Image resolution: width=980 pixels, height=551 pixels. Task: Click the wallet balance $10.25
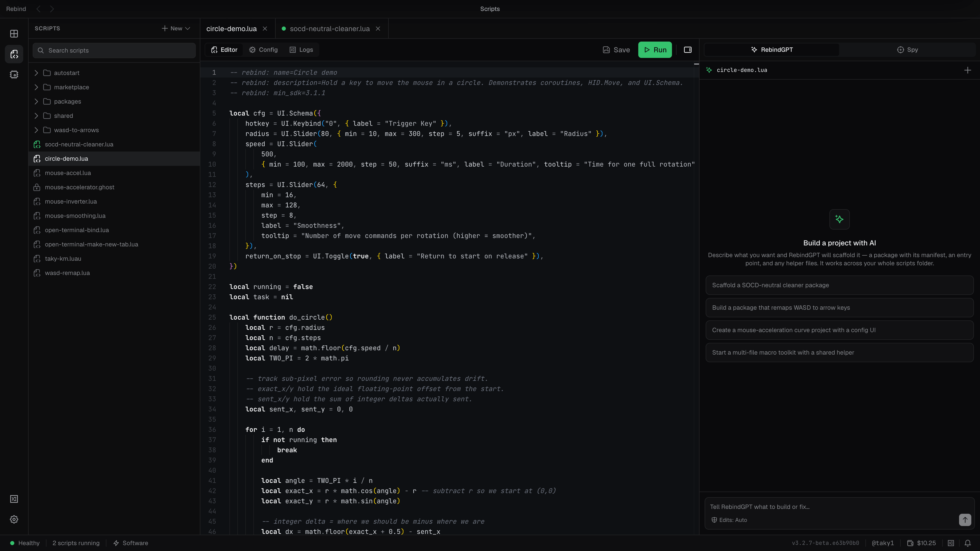coord(921,543)
